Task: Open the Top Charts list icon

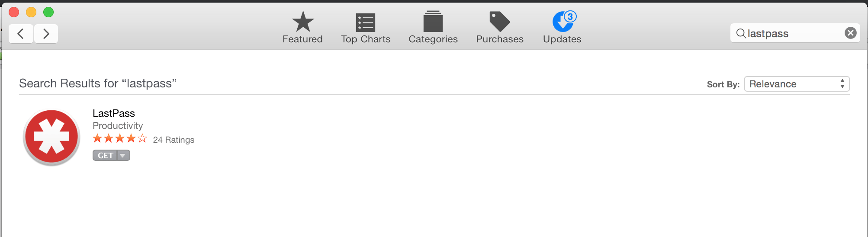Action: click(x=366, y=22)
